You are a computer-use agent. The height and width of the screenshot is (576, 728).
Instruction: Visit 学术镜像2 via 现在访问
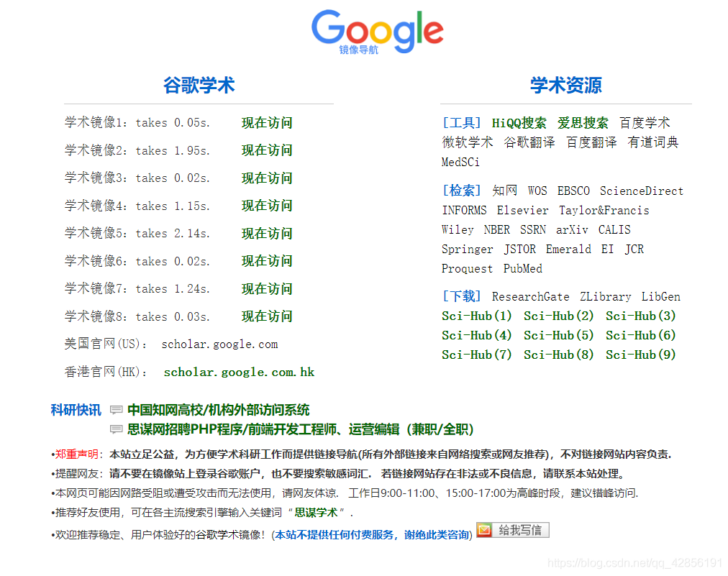click(x=267, y=150)
